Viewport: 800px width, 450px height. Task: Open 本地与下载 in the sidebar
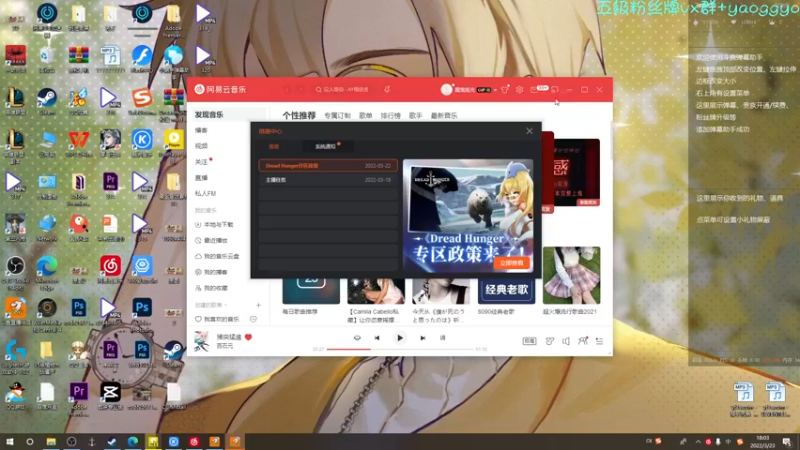pos(214,224)
